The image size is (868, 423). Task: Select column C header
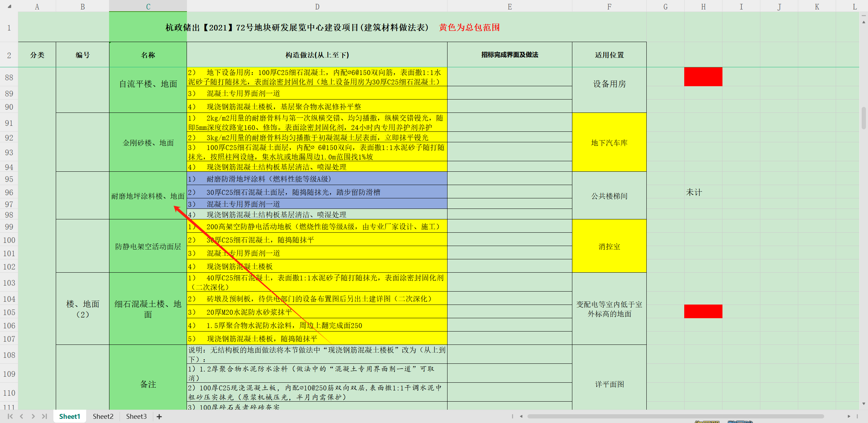click(x=148, y=6)
